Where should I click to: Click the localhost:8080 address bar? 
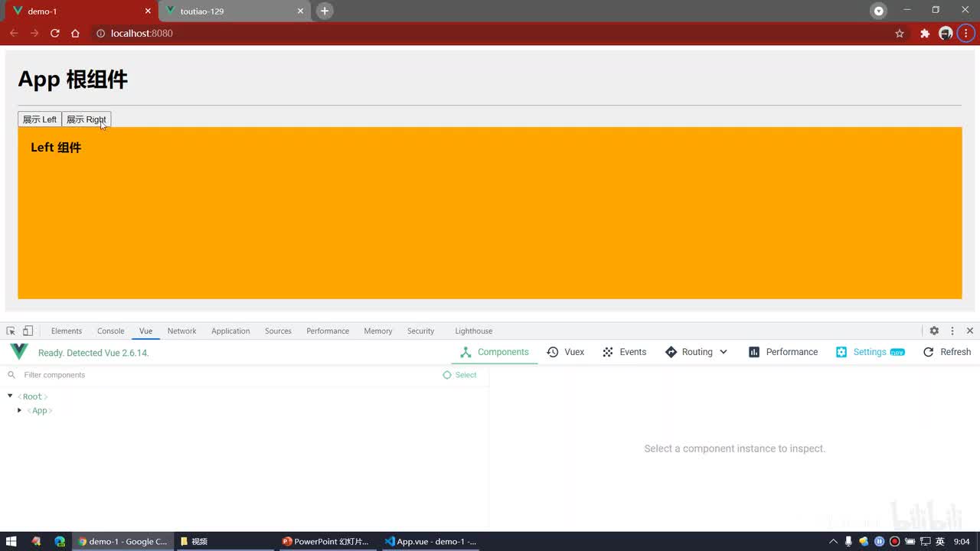490,33
